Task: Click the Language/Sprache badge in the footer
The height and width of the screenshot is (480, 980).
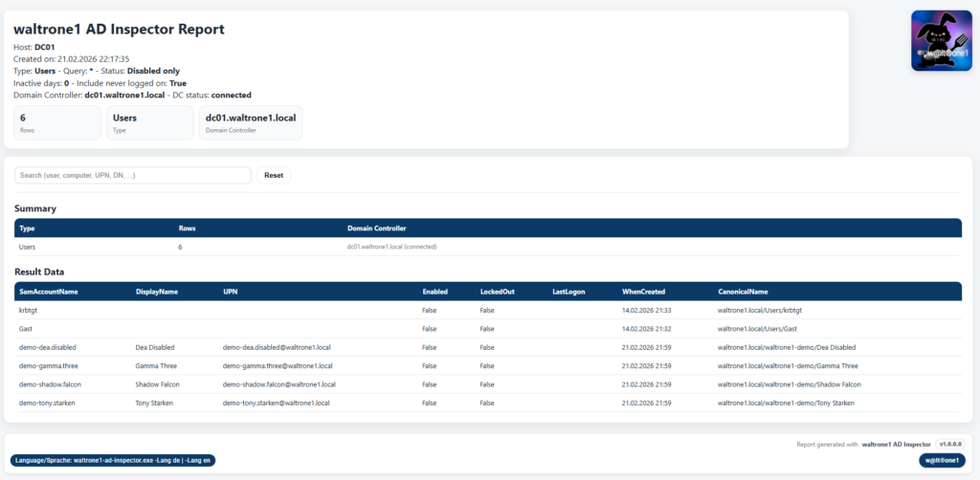Action: (x=113, y=460)
